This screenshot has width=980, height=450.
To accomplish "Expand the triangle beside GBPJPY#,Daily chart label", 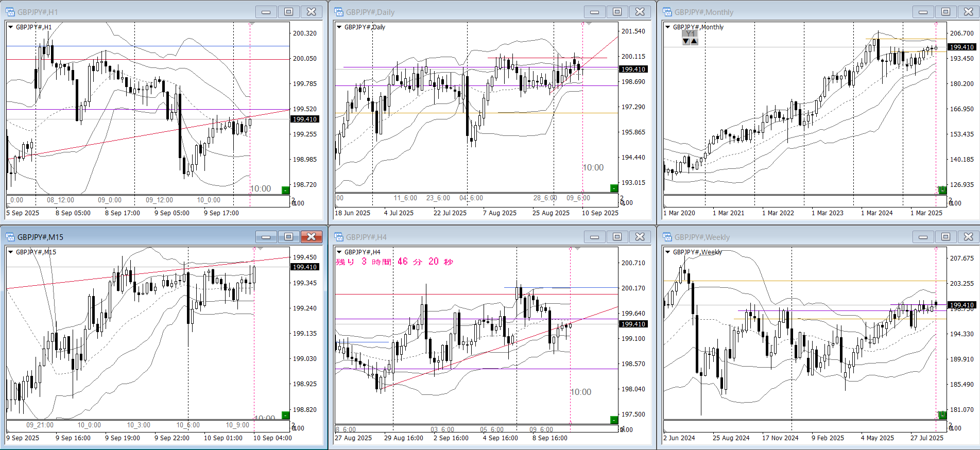I will click(x=339, y=27).
